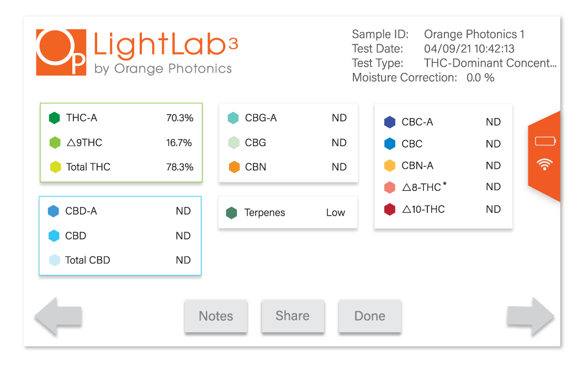Tap the dark blue CBC-A hexagon
The height and width of the screenshot is (368, 588).
390,122
